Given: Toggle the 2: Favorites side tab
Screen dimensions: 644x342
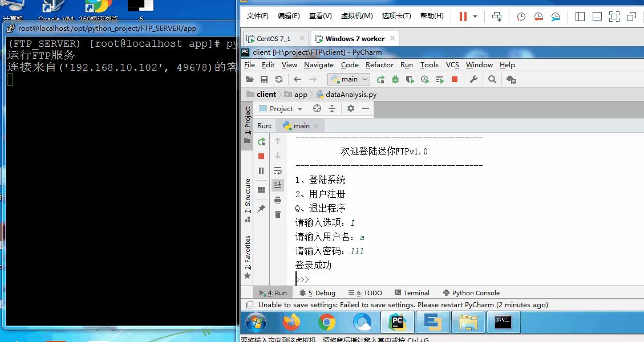Looking at the screenshot, I should click(247, 257).
